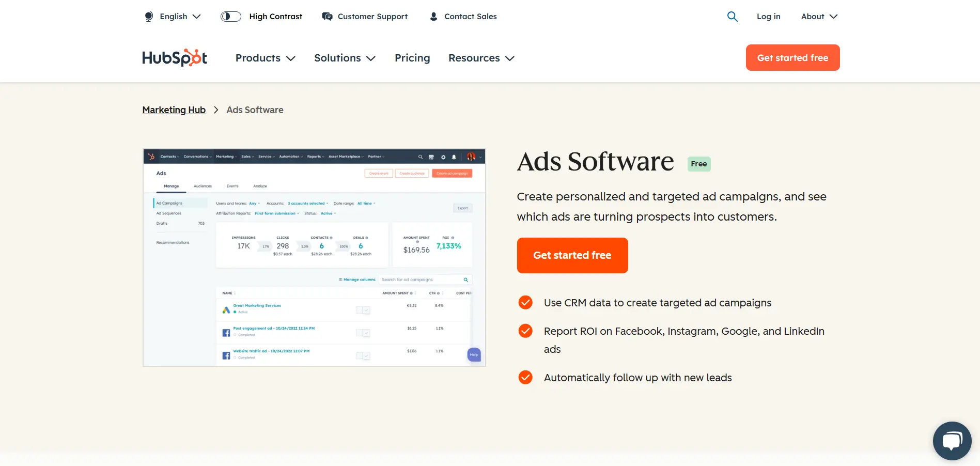Image resolution: width=980 pixels, height=466 pixels.
Task: Click the Log in link
Action: click(x=768, y=17)
